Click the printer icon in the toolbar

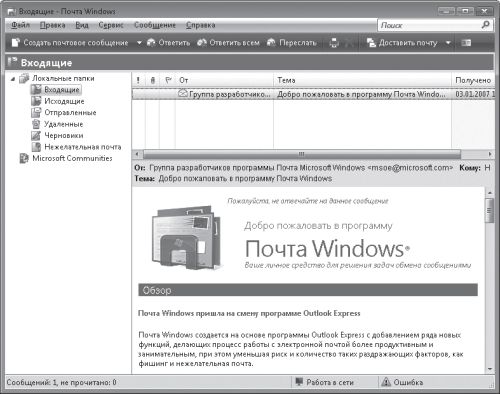coord(334,43)
